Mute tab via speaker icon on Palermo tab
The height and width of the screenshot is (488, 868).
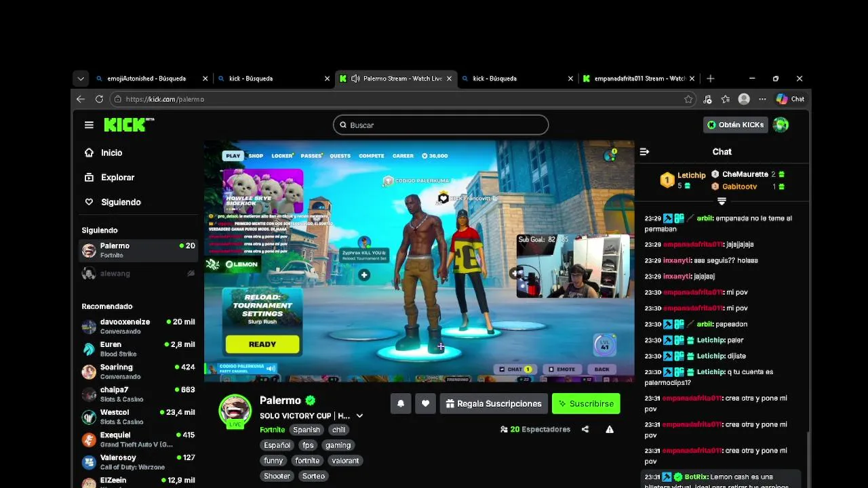click(x=355, y=79)
